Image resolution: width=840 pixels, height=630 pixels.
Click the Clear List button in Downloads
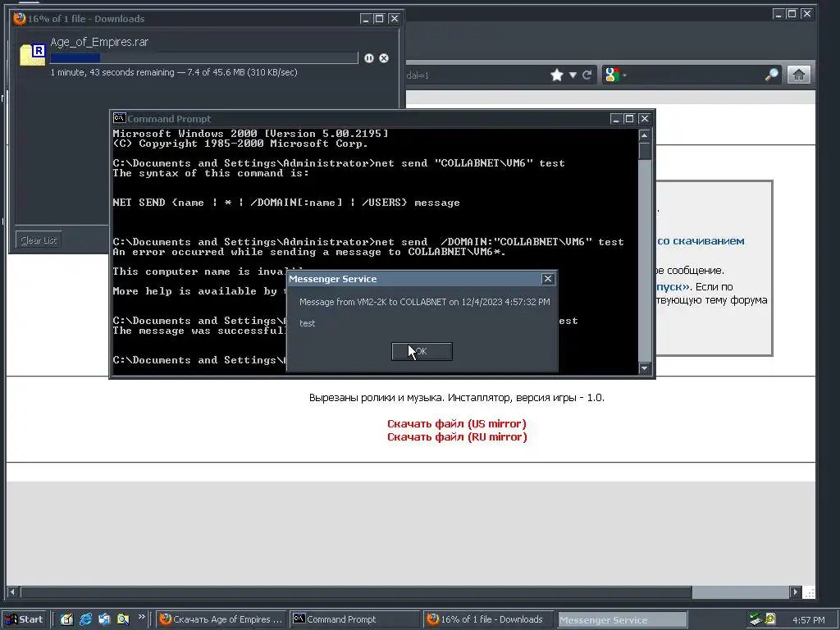pos(39,240)
